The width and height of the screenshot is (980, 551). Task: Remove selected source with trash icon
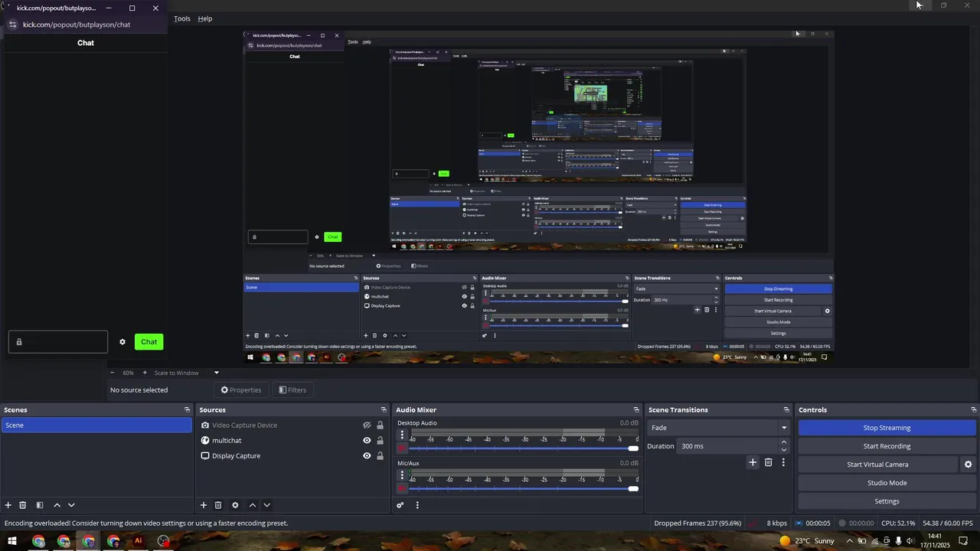click(x=218, y=505)
